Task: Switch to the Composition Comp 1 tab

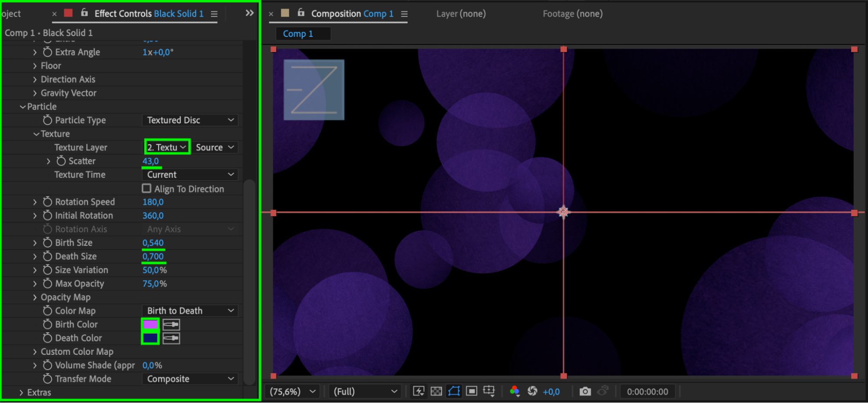Action: [x=352, y=14]
